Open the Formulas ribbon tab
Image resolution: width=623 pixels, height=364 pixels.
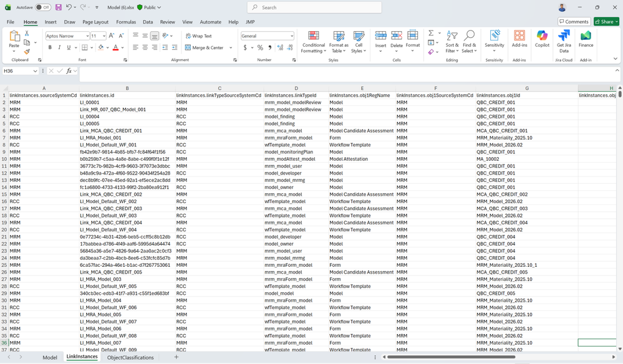click(126, 22)
